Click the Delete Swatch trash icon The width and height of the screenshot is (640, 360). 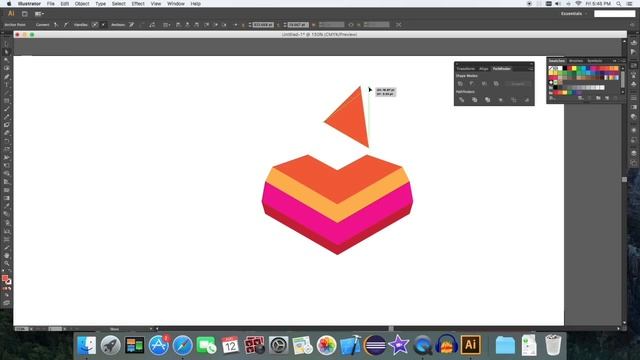(x=616, y=98)
